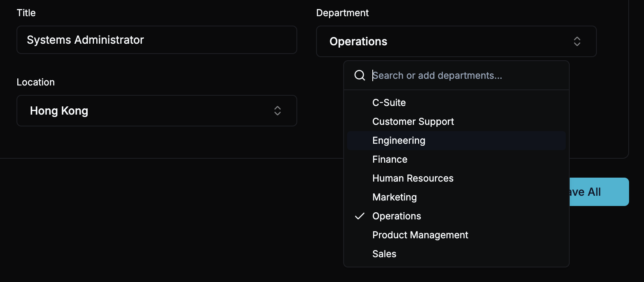This screenshot has height=282, width=644.
Task: Select Marketing from the dropdown list
Action: (x=394, y=197)
